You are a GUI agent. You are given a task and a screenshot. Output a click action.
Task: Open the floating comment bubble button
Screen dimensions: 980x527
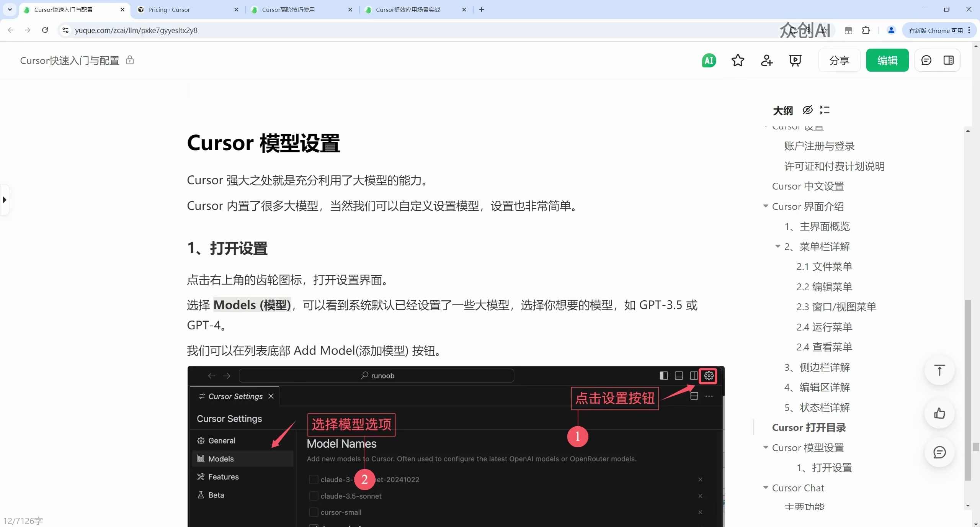coord(939,452)
